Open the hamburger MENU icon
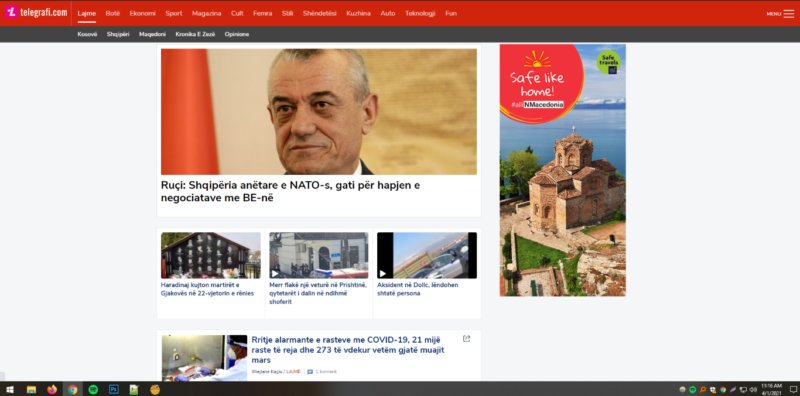The width and height of the screenshot is (800, 396). [789, 14]
